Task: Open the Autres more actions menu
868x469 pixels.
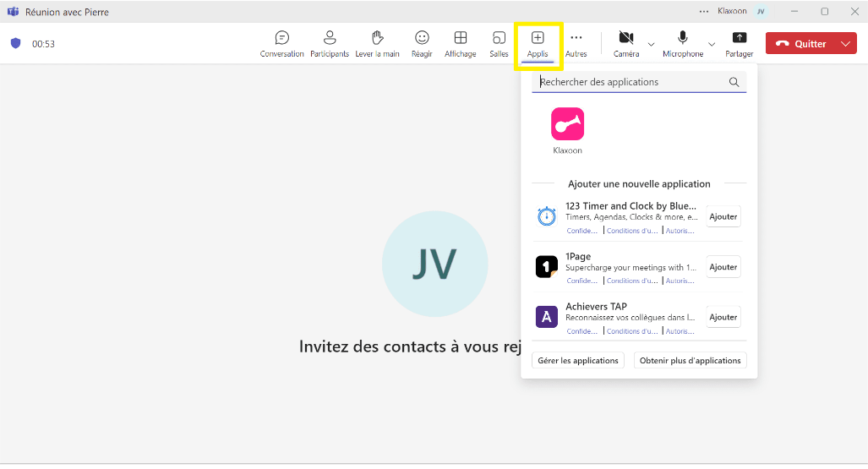Action: (576, 43)
